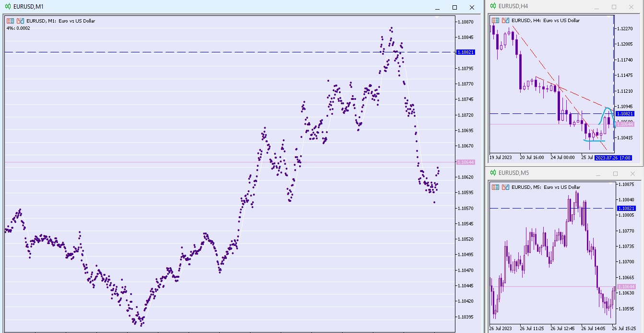Select the quote list icon inside the M1 chart
This screenshot has height=333, width=644.
10,21
